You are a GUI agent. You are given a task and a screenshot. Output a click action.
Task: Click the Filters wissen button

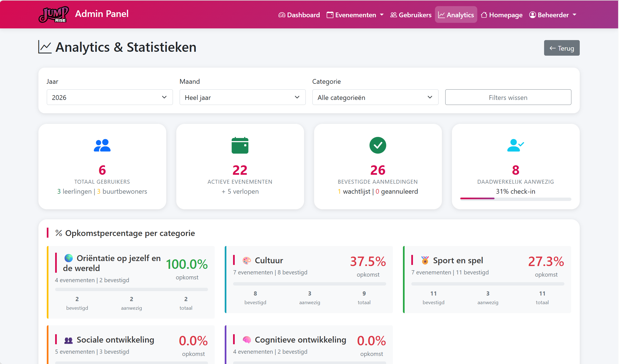[x=508, y=97]
